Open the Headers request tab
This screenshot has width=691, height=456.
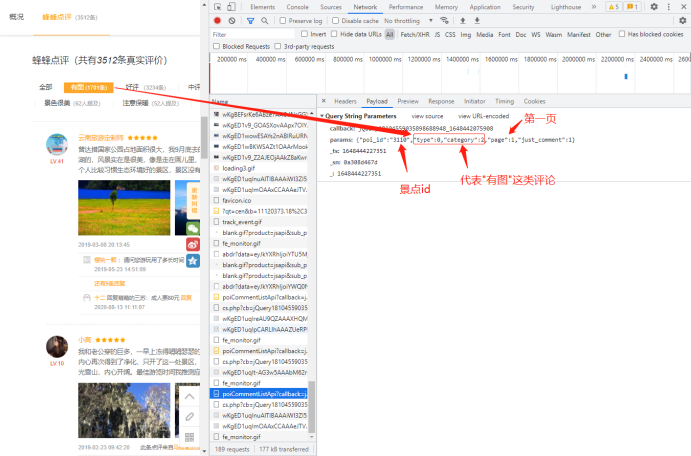point(345,101)
